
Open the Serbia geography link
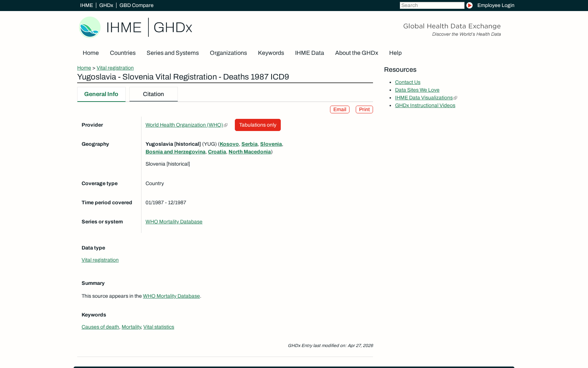click(x=250, y=144)
